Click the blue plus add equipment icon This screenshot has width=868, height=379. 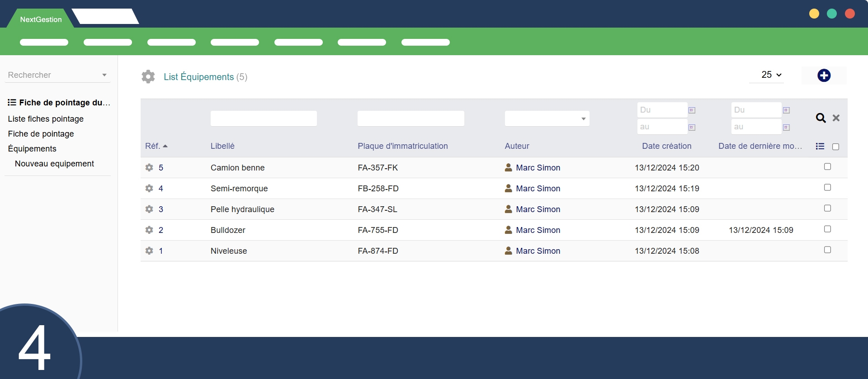[824, 76]
